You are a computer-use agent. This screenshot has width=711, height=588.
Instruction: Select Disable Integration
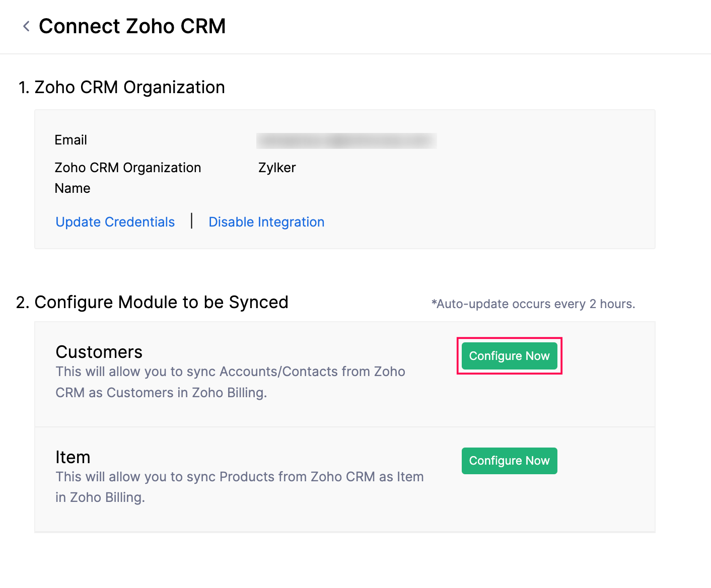[266, 222]
